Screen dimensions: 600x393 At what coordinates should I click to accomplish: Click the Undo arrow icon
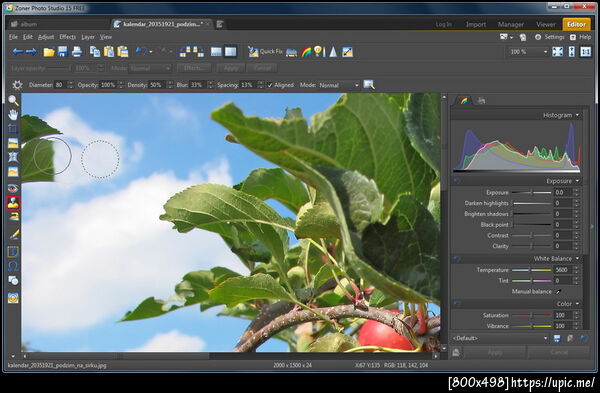[141, 51]
